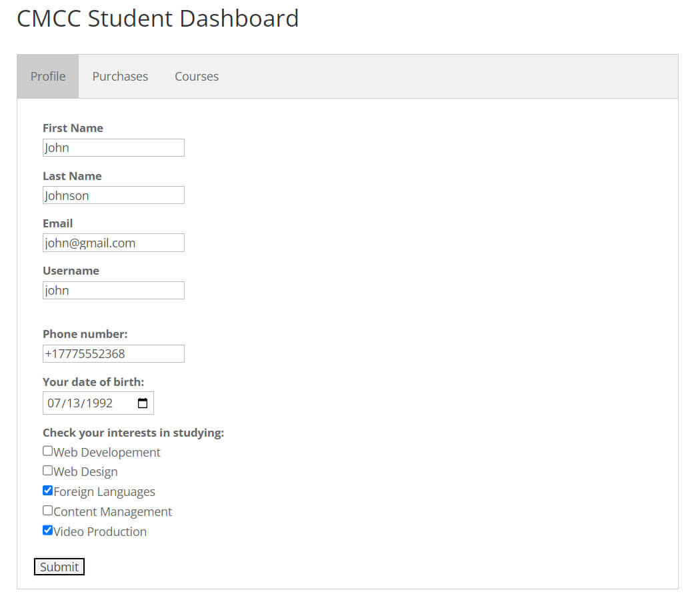
Task: Select the Email input field
Action: (113, 243)
